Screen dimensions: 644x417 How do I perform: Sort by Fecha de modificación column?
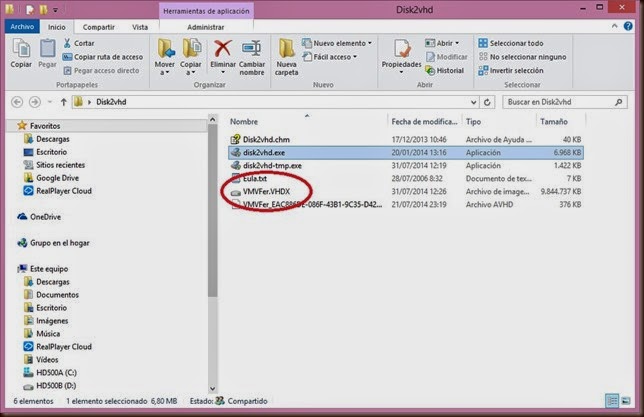point(424,122)
